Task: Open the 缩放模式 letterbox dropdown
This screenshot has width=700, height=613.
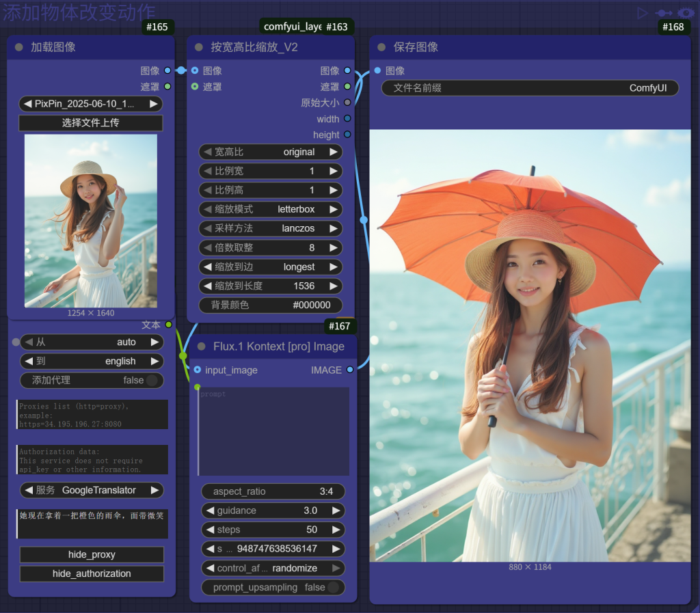Action: point(270,209)
